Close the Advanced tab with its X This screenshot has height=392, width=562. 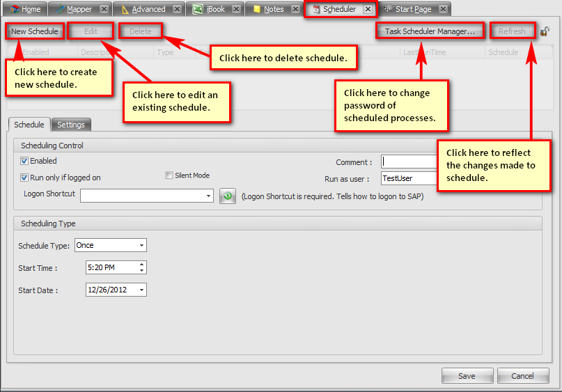[x=177, y=9]
